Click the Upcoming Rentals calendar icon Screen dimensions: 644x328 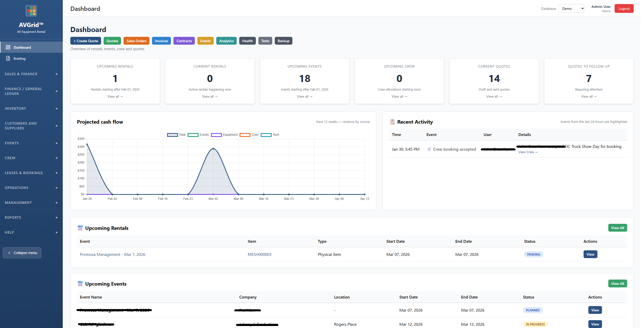pos(80,228)
